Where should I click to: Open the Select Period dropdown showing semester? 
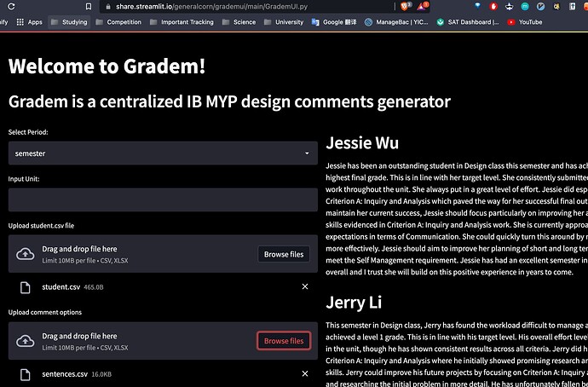(x=163, y=153)
